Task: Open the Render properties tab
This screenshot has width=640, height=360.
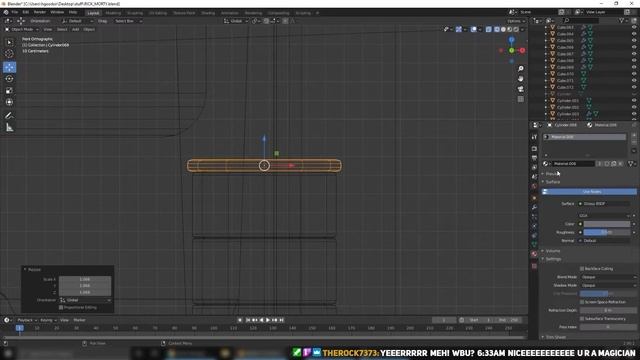Action: tap(534, 148)
